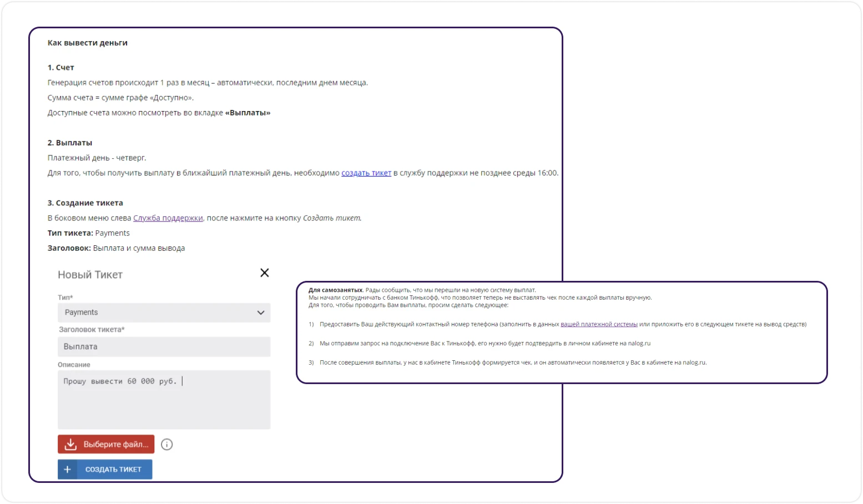Click the Как вывести деньги heading

click(88, 43)
